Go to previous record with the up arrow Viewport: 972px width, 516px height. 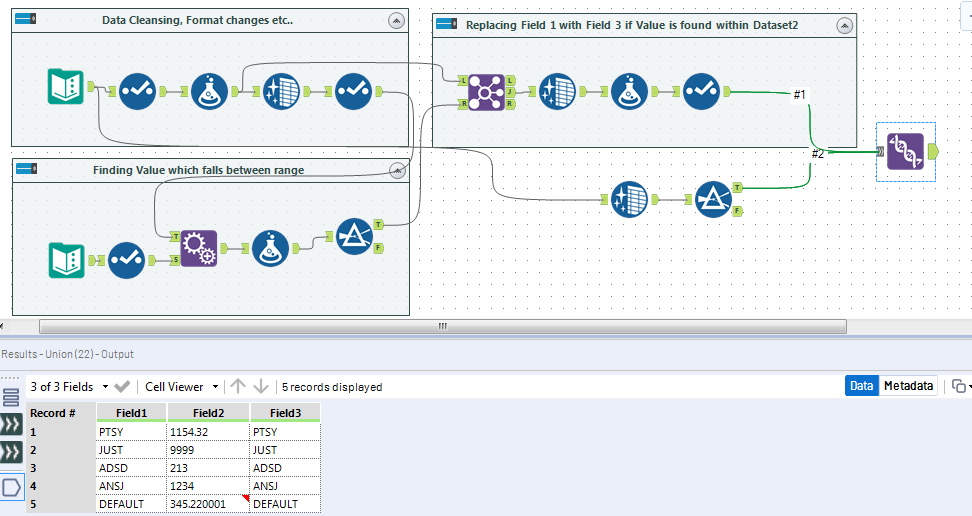(x=237, y=386)
